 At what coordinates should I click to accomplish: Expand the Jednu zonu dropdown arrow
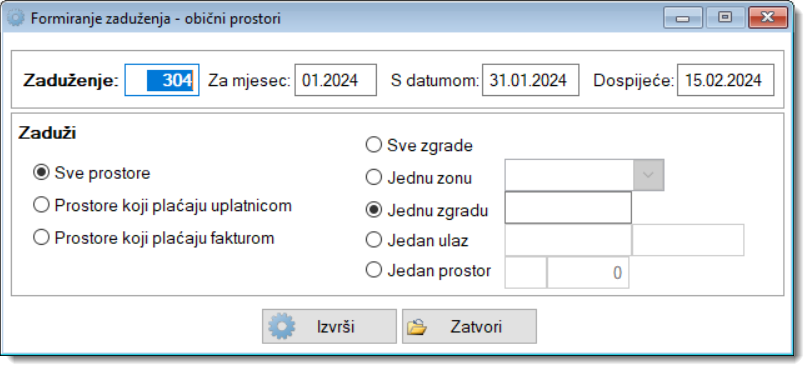[x=648, y=175]
